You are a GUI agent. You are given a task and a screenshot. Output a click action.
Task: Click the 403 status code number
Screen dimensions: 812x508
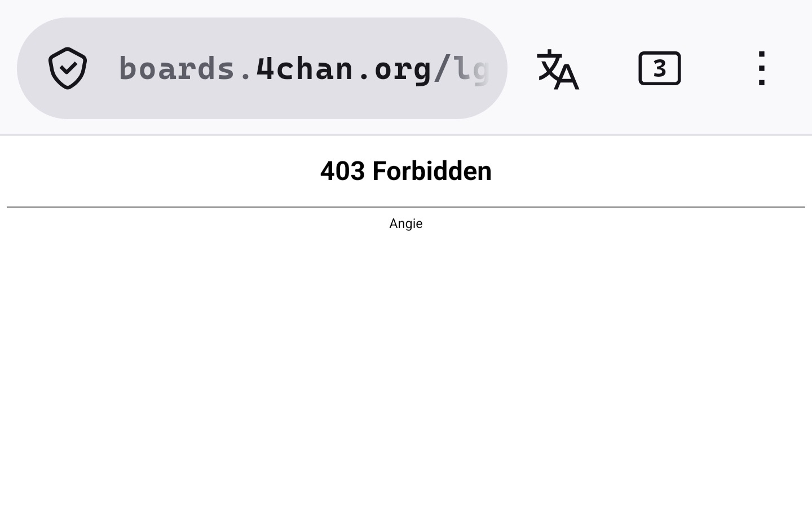pos(342,170)
